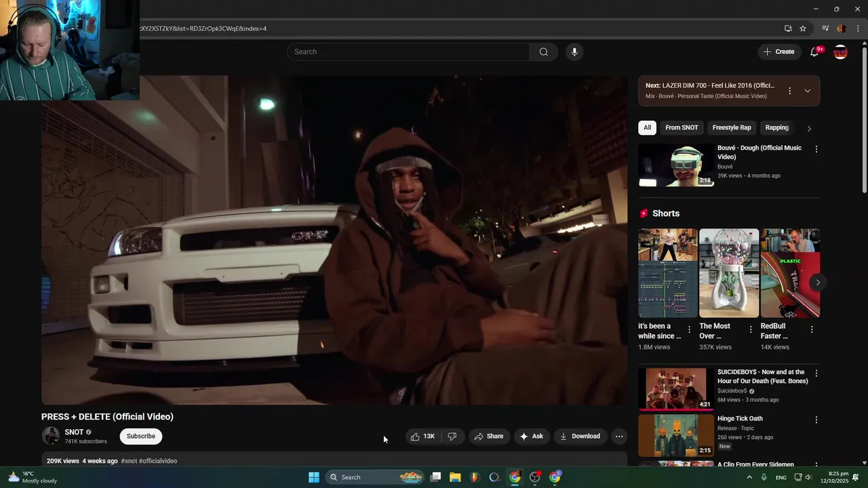The height and width of the screenshot is (488, 868).
Task: Open the #officialvideo hashtag link
Action: (x=158, y=461)
